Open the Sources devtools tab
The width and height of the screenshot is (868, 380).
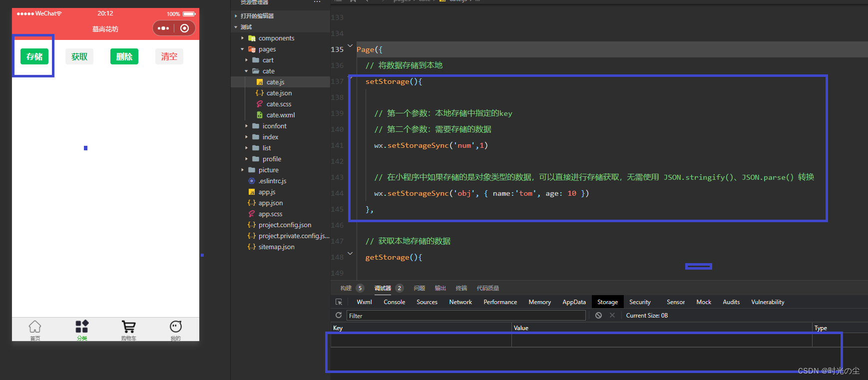point(427,302)
